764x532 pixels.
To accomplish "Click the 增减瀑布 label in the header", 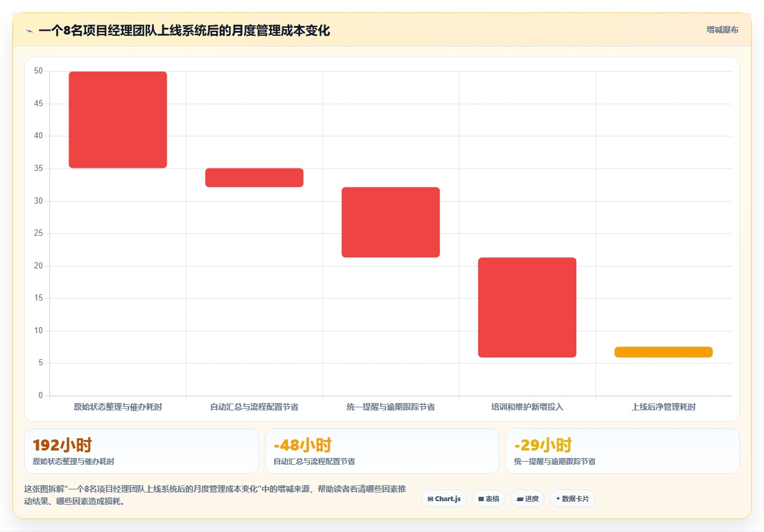I will pyautogui.click(x=723, y=30).
